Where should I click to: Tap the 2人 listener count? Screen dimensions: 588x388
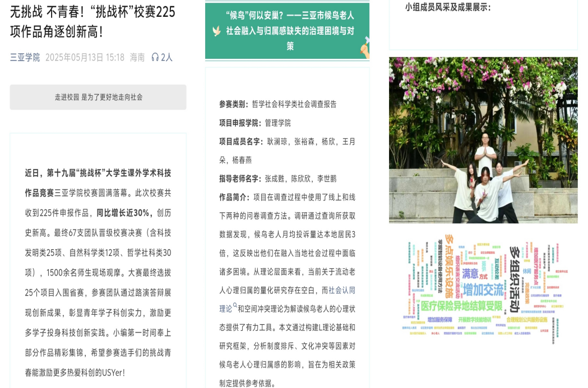(x=167, y=57)
